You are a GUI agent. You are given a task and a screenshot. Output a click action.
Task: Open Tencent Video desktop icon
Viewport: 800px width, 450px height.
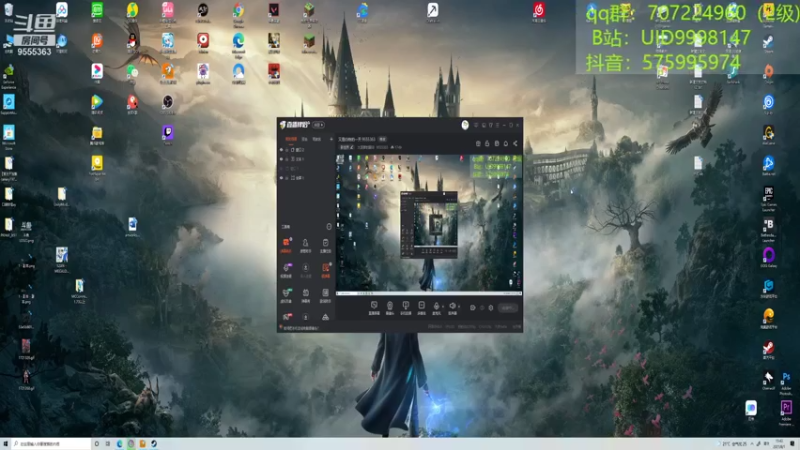pyautogui.click(x=97, y=101)
